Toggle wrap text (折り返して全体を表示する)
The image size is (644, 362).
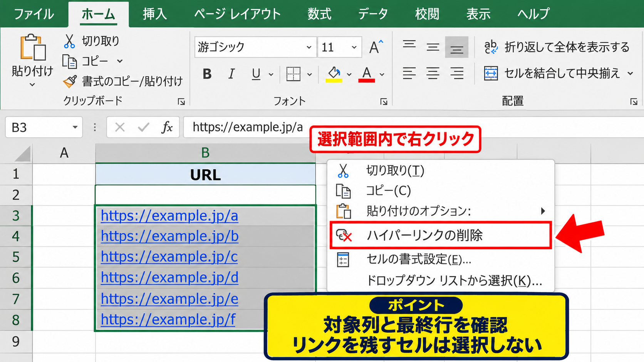557,47
